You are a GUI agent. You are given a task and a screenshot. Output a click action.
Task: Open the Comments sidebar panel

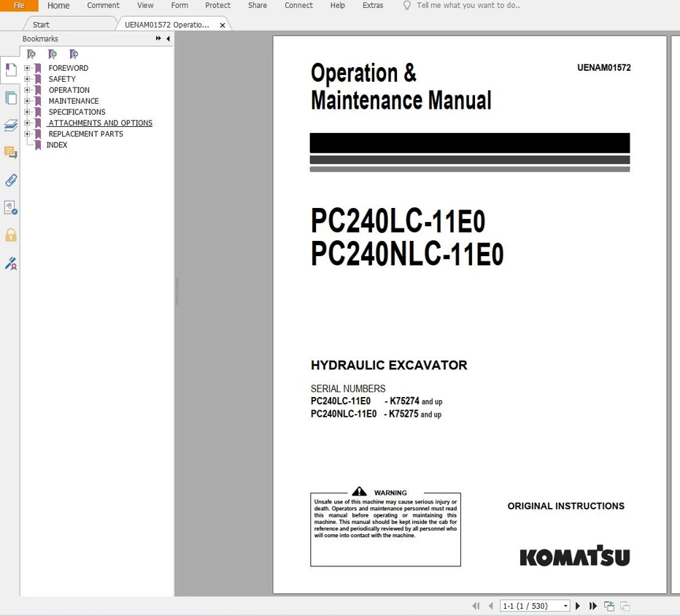click(x=11, y=153)
